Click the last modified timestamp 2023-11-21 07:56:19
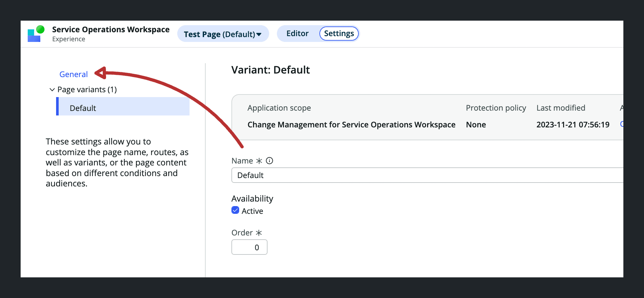This screenshot has height=298, width=644. [573, 124]
